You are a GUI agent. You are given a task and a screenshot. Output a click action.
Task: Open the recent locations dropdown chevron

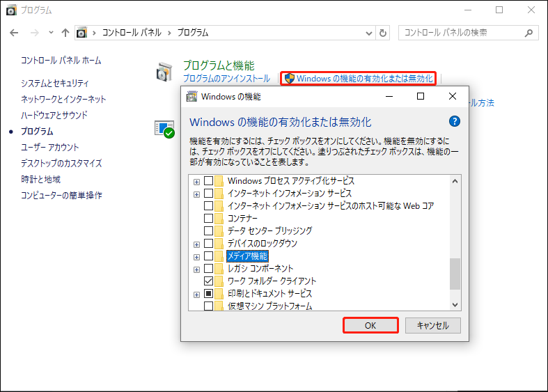pyautogui.click(x=51, y=33)
